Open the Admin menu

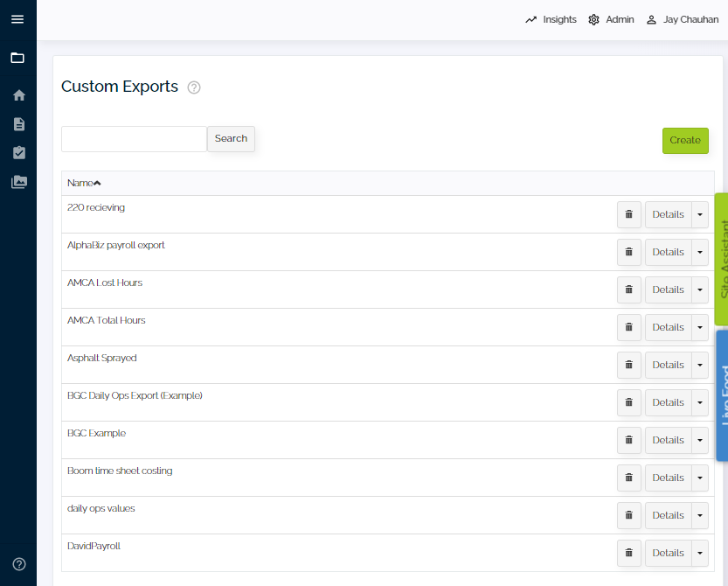coord(611,19)
